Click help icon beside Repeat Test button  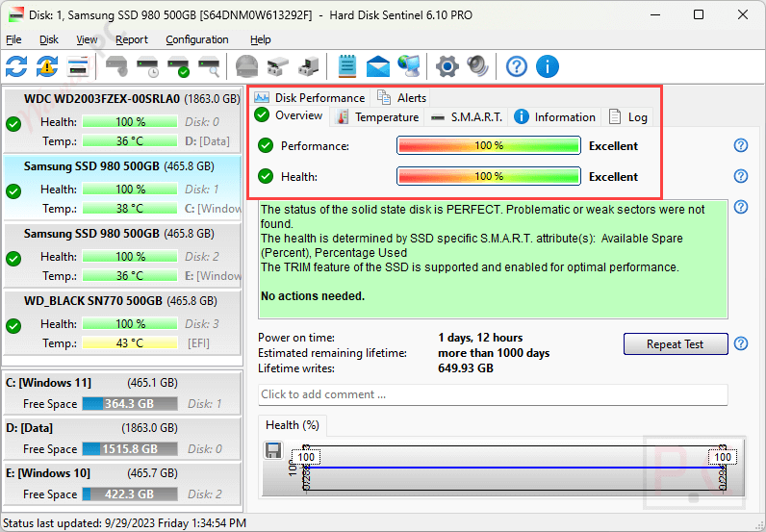pos(741,343)
